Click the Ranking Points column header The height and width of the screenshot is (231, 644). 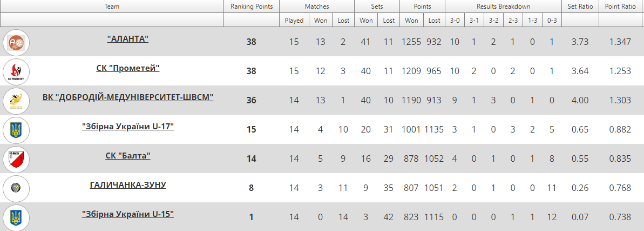tap(252, 6)
